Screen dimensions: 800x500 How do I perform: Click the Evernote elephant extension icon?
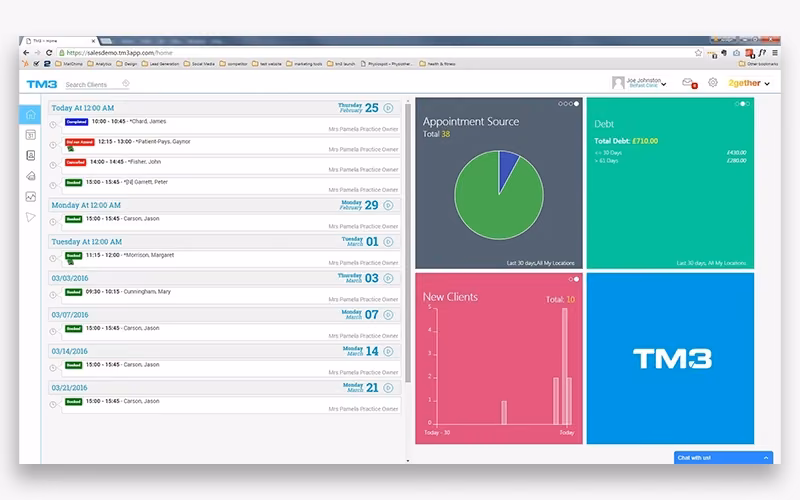click(724, 53)
